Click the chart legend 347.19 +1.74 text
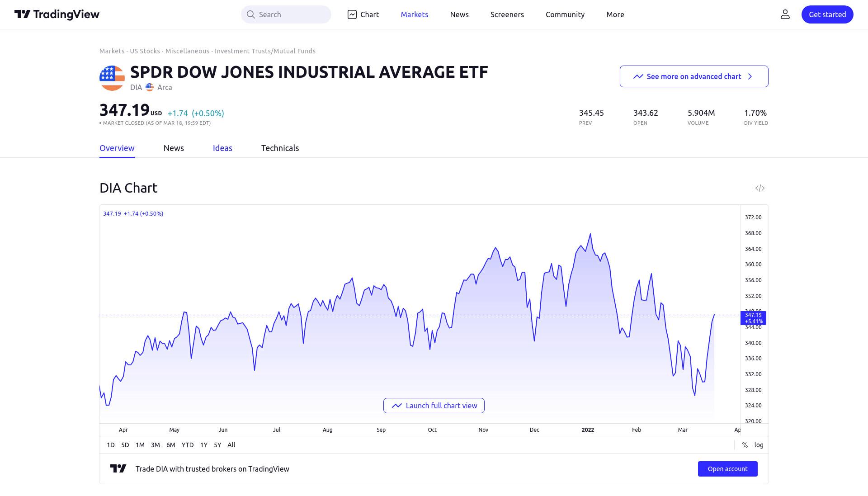The image size is (868, 496). [x=133, y=213]
